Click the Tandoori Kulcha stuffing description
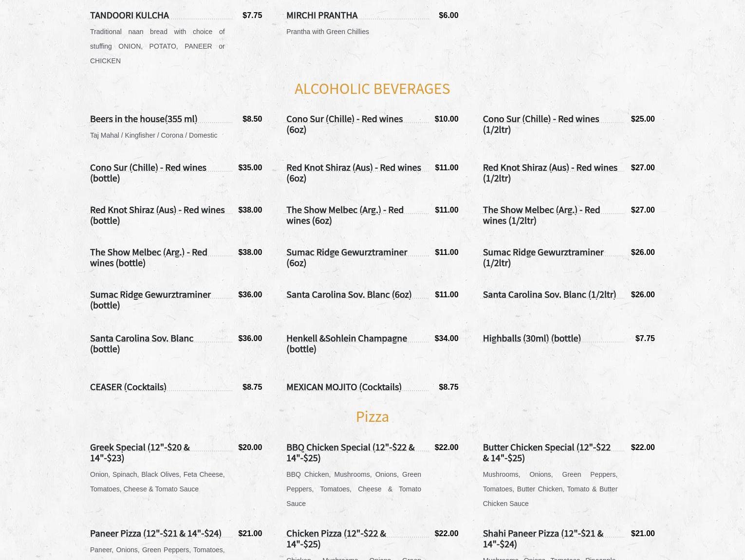The width and height of the screenshot is (745, 560). [x=157, y=46]
